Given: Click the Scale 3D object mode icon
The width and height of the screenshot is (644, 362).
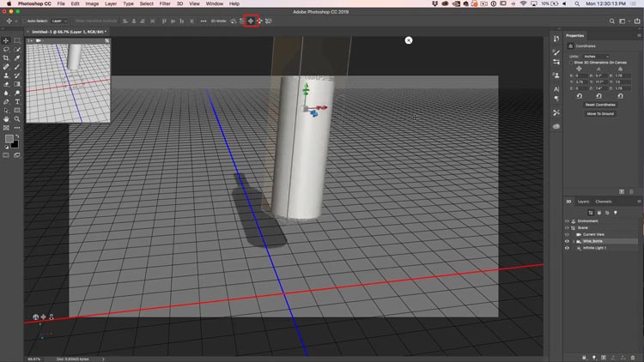Looking at the screenshot, I should pyautogui.click(x=268, y=21).
